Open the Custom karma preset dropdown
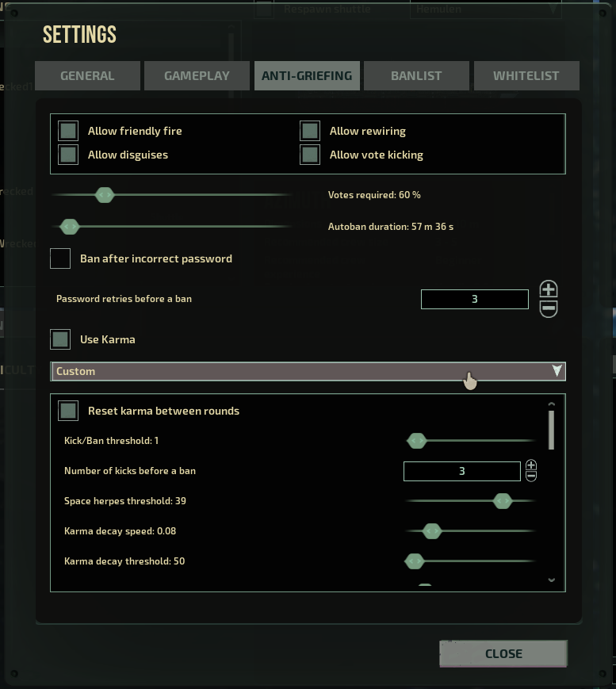This screenshot has height=689, width=616. pyautogui.click(x=308, y=371)
